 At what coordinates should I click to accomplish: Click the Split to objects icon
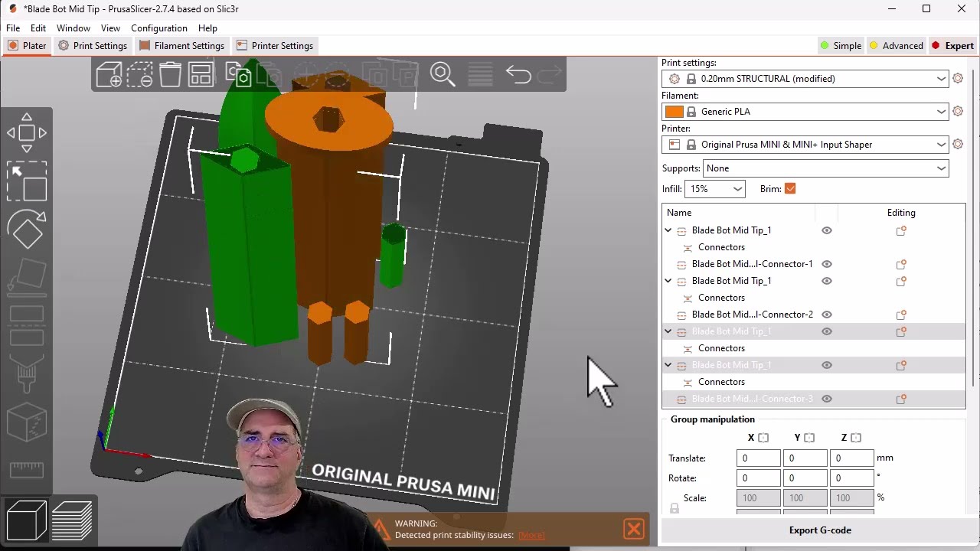click(375, 74)
